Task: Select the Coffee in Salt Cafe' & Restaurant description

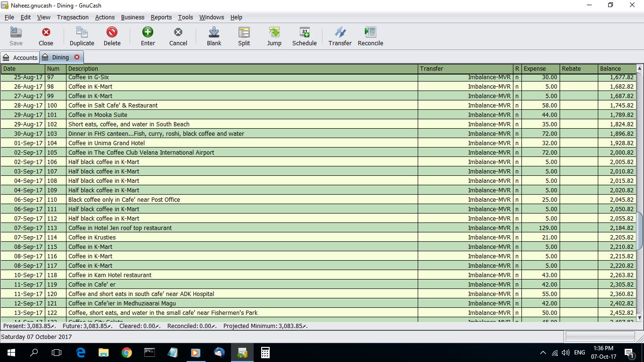Action: click(x=242, y=105)
